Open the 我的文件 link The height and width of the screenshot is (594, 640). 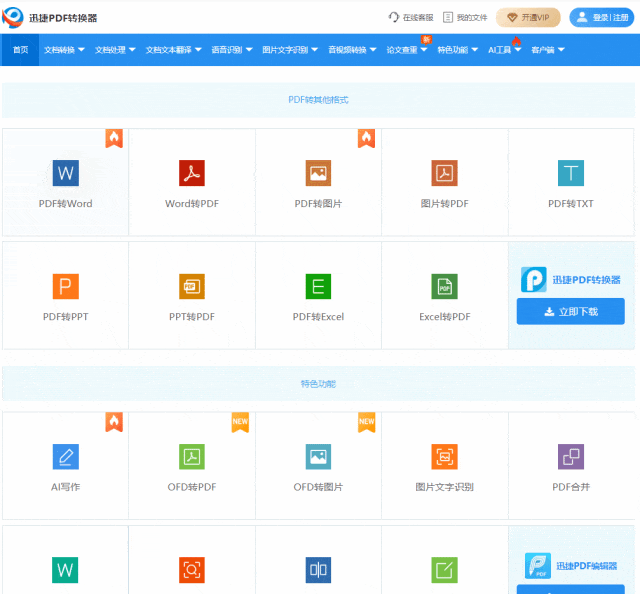465,17
